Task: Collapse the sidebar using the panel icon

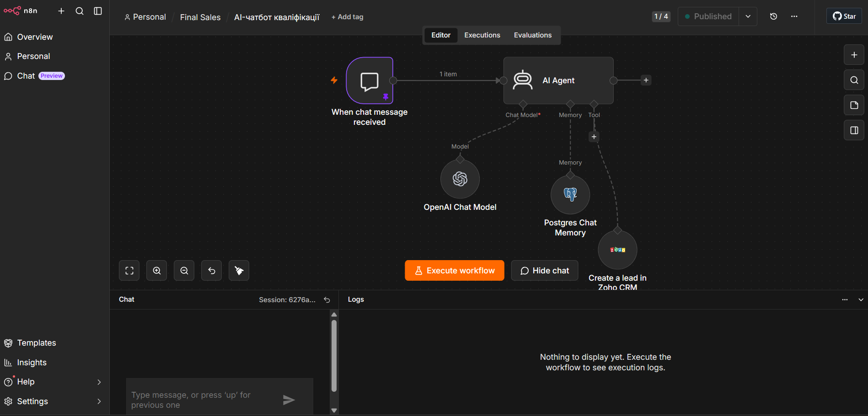Action: [98, 11]
